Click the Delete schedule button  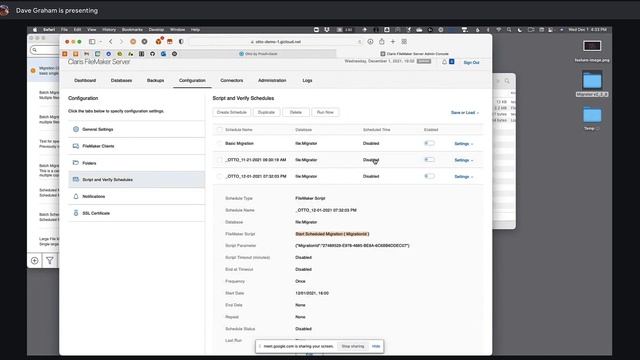point(296,112)
